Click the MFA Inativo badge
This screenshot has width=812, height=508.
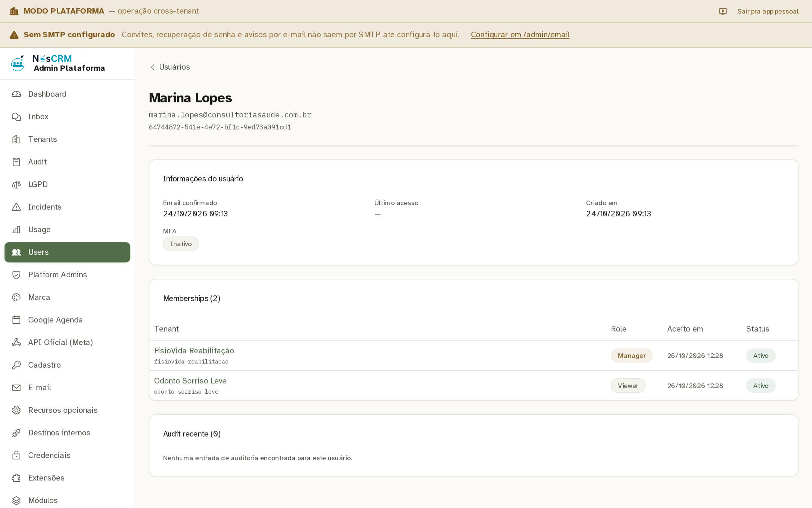point(181,244)
